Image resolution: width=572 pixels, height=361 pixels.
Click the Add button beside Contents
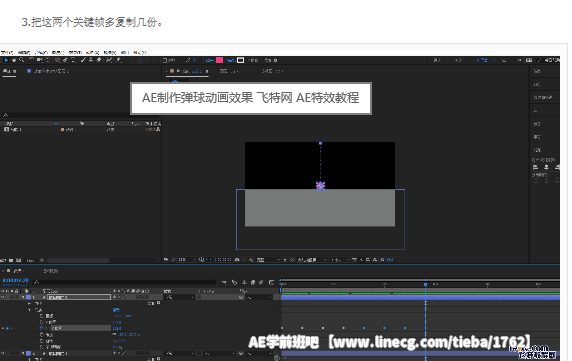[x=154, y=303]
